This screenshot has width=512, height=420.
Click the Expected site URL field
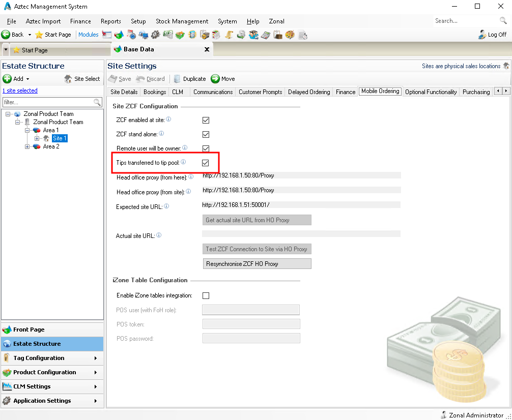(x=301, y=205)
